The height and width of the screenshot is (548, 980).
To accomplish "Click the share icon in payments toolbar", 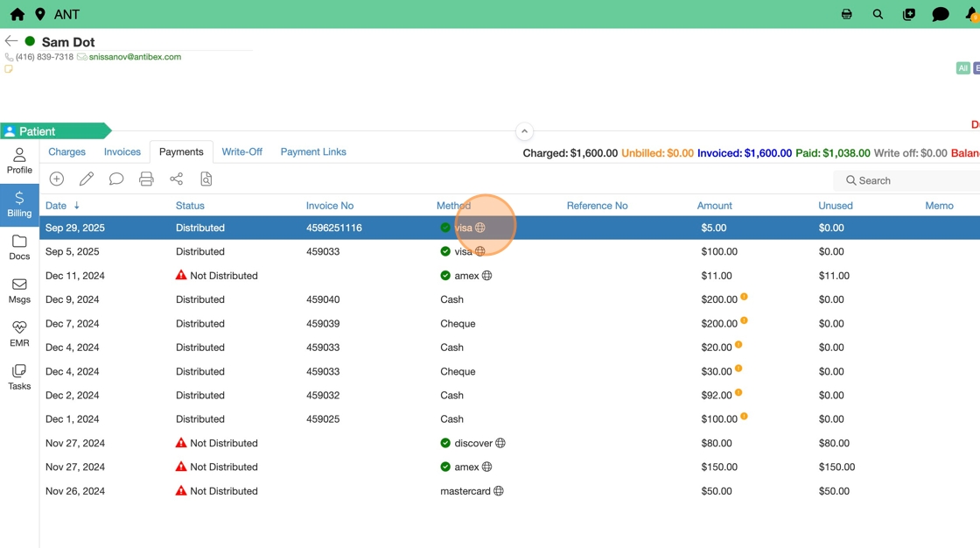I will pyautogui.click(x=177, y=179).
